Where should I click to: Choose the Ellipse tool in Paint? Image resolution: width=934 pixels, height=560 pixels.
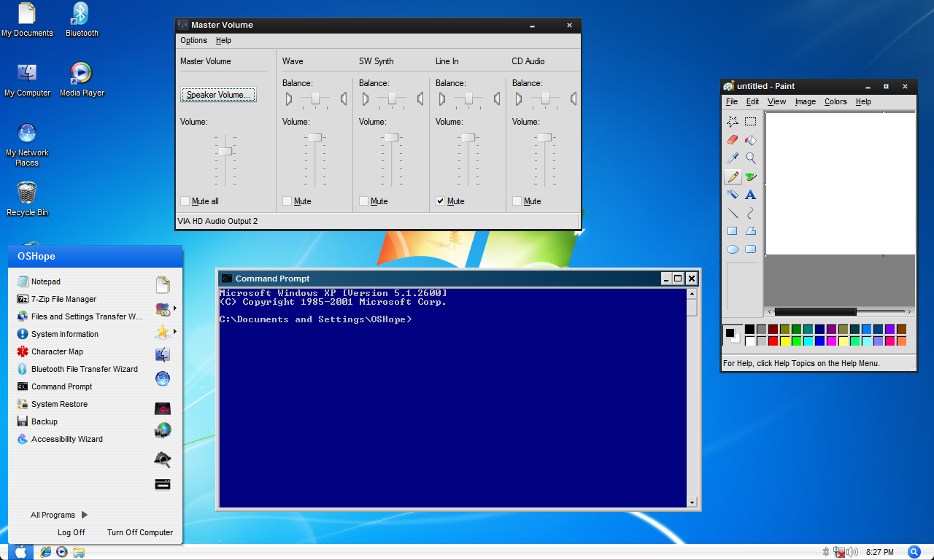[733, 249]
